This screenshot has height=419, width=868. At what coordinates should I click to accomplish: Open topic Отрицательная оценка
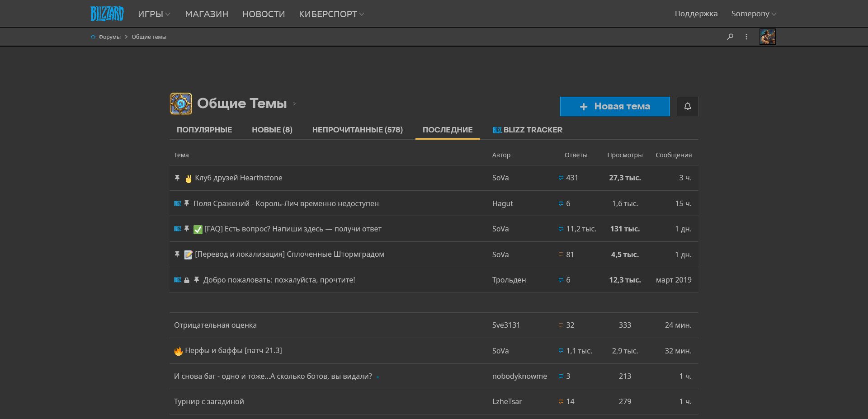tap(215, 325)
